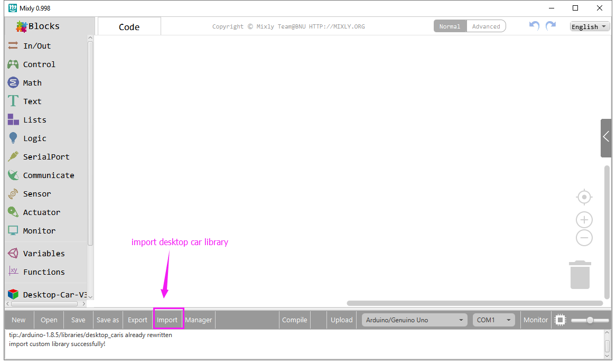Click the chip icon beside Monitor
The height and width of the screenshot is (364, 616).
[561, 320]
